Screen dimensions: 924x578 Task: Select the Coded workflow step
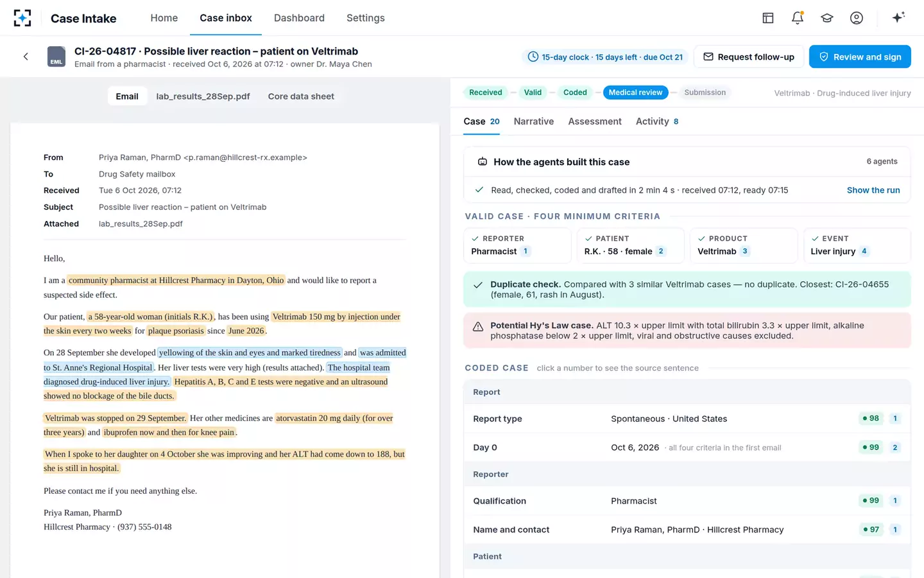(575, 92)
